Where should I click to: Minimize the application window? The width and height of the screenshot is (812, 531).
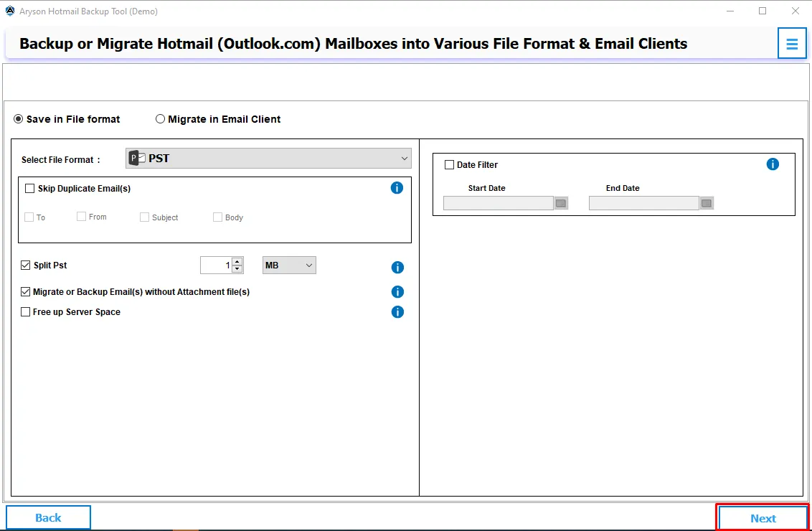tap(730, 11)
